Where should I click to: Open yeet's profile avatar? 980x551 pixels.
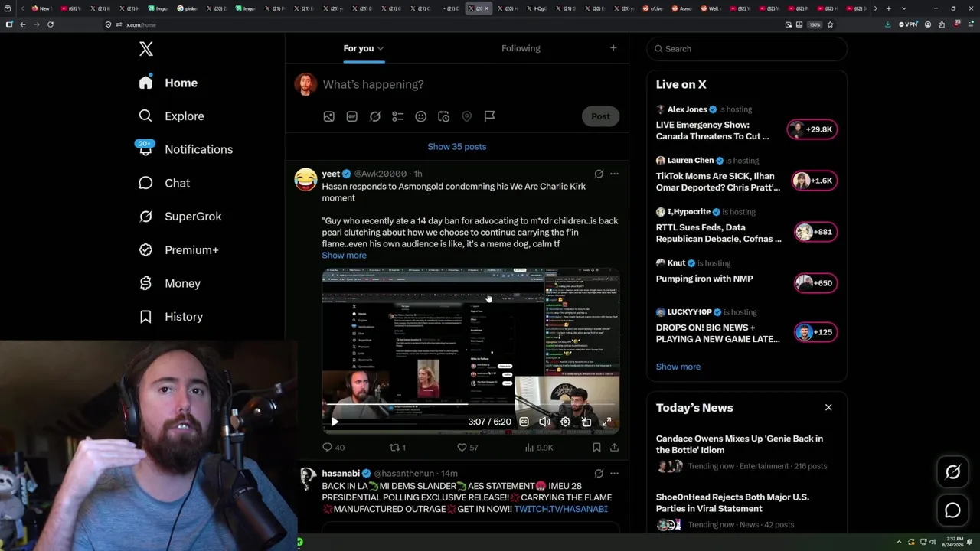(305, 179)
